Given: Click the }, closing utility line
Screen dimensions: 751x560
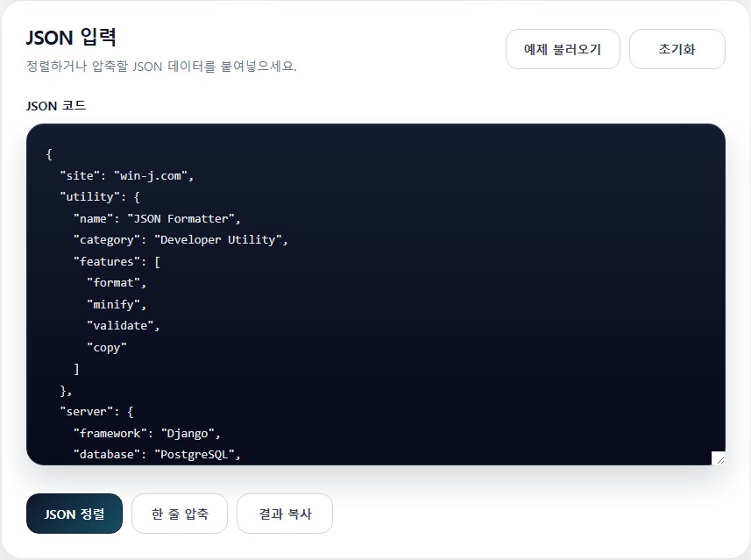Looking at the screenshot, I should click(x=66, y=390).
